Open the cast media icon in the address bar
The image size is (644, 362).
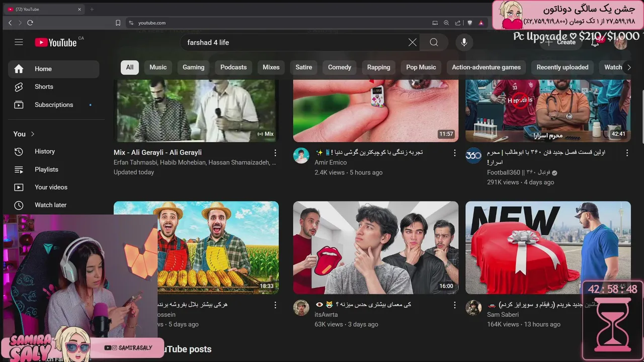tap(435, 23)
